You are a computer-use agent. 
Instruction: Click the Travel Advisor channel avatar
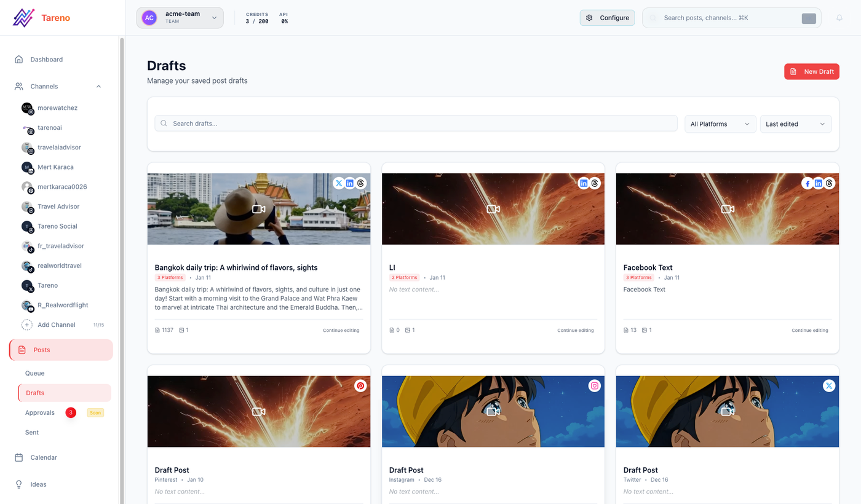[27, 207]
